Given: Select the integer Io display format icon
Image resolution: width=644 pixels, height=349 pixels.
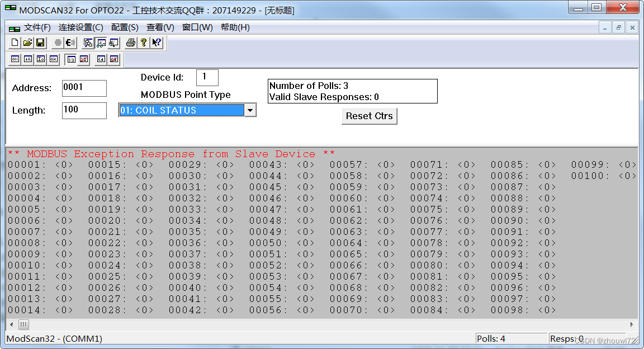Looking at the screenshot, I should [41, 59].
